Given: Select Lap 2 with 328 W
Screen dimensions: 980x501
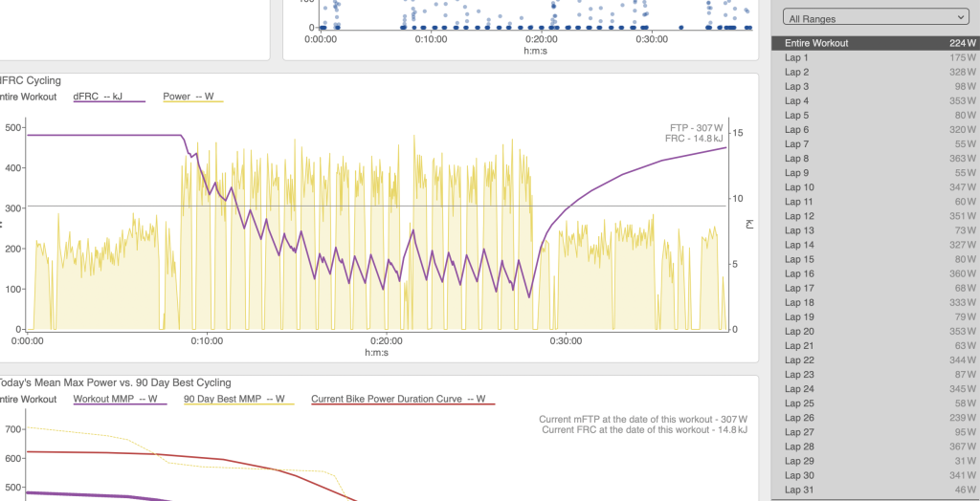Looking at the screenshot, I should pos(875,72).
